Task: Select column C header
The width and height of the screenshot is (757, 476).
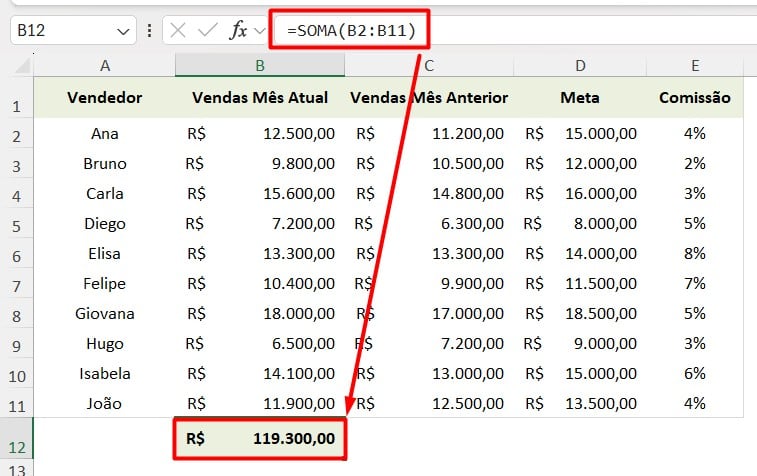Action: pyautogui.click(x=429, y=66)
